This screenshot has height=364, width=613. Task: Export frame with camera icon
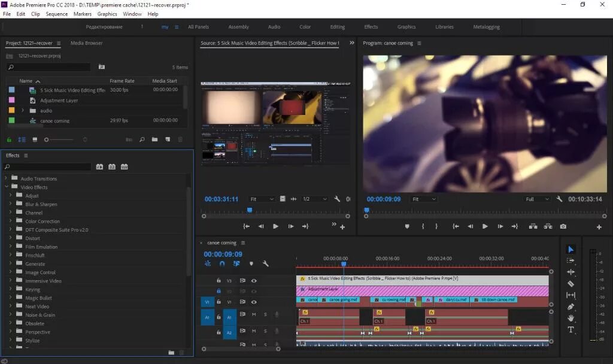click(x=563, y=226)
